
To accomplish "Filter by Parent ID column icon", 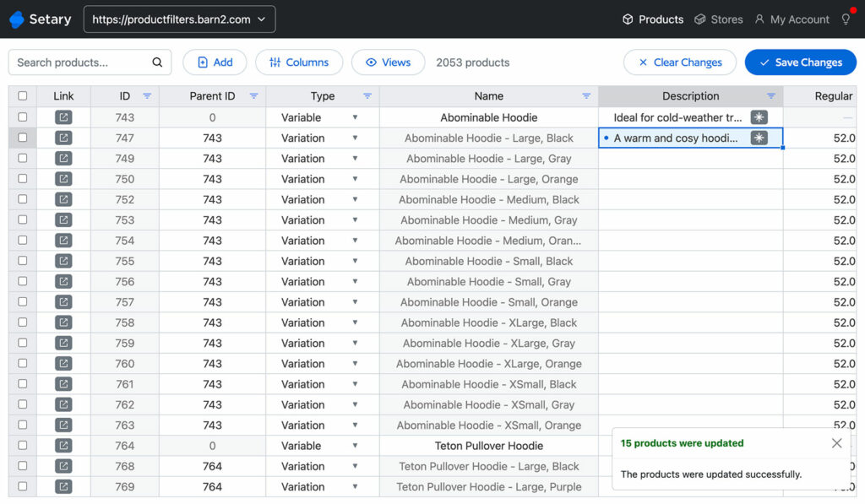I will 253,96.
